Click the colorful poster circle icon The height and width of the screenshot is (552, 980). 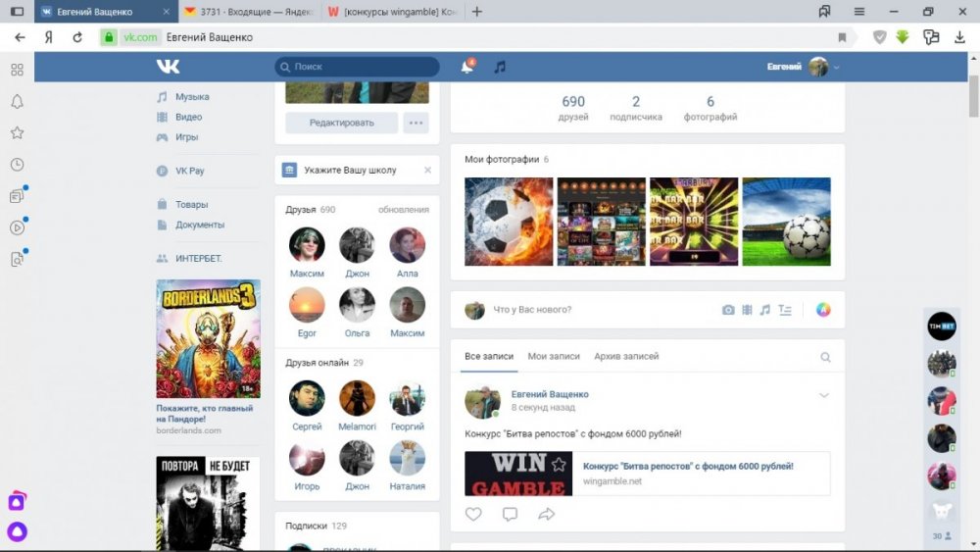click(823, 310)
